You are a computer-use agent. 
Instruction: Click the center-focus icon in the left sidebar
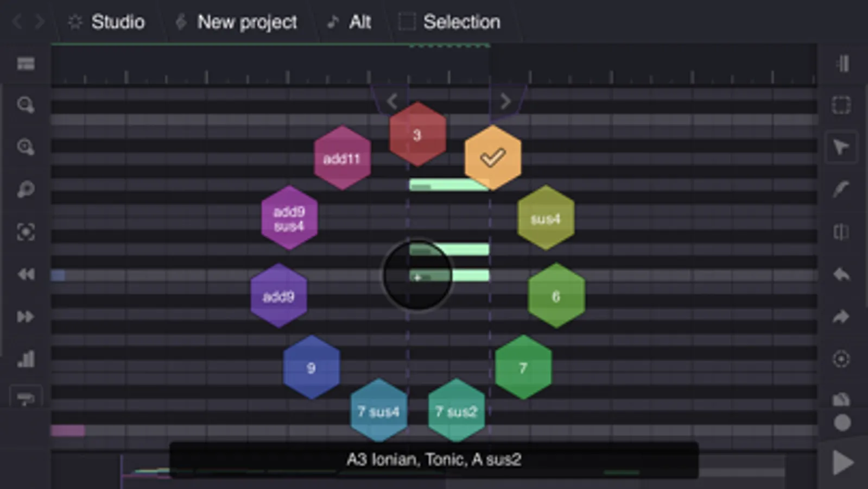(x=24, y=232)
